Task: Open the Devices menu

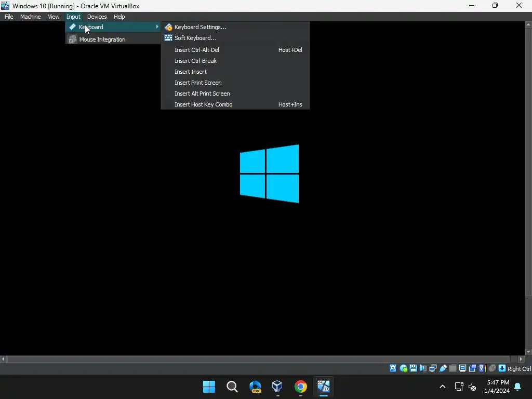Action: tap(97, 17)
